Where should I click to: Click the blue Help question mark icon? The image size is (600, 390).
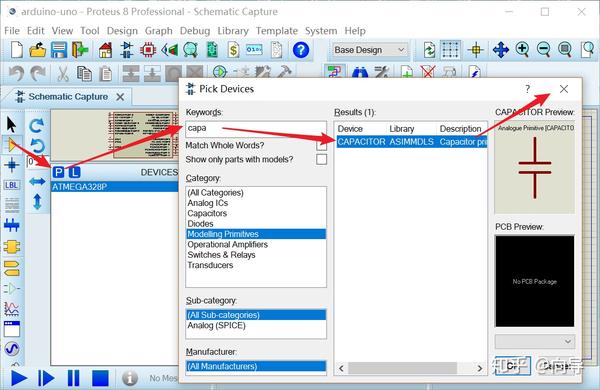(x=301, y=50)
